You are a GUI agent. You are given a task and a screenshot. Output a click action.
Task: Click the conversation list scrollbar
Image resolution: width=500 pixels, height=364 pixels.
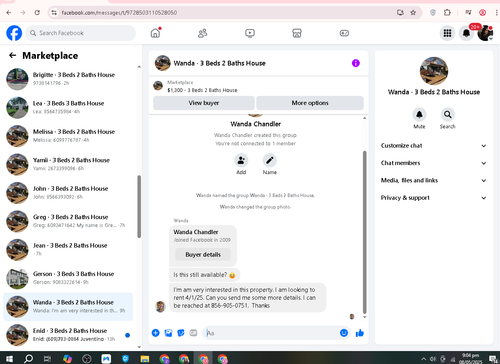point(139,207)
